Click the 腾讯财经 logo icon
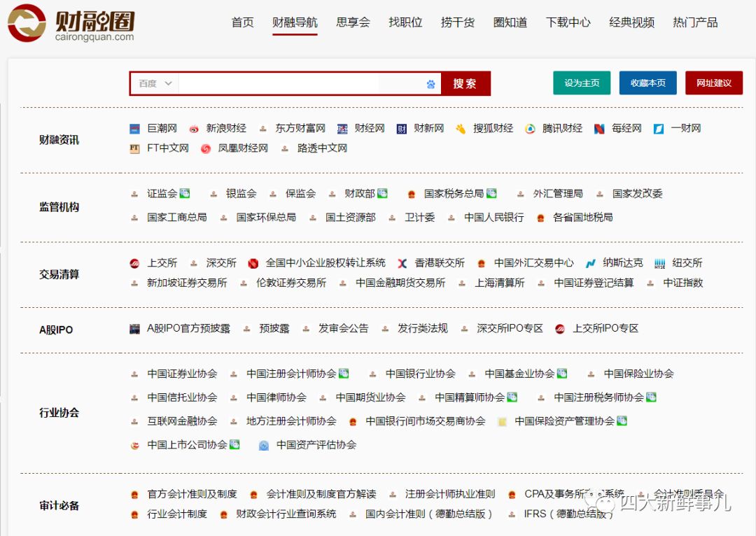 [x=530, y=129]
